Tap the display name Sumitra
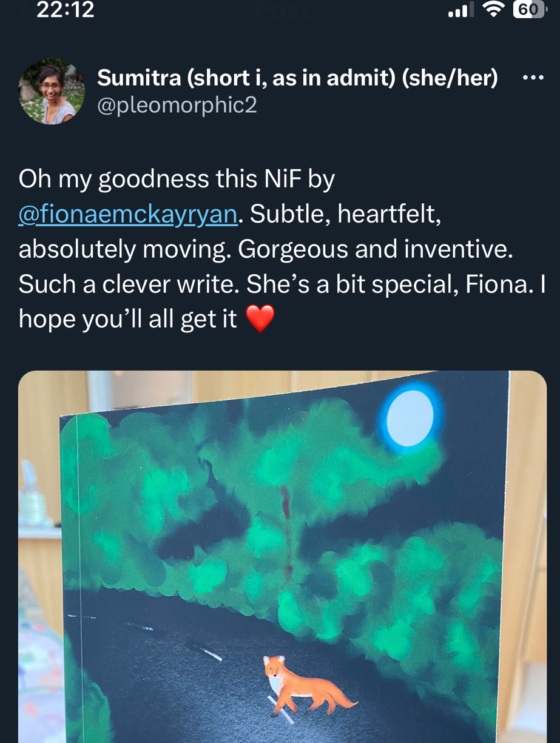Image resolution: width=560 pixels, height=743 pixels. (x=138, y=78)
